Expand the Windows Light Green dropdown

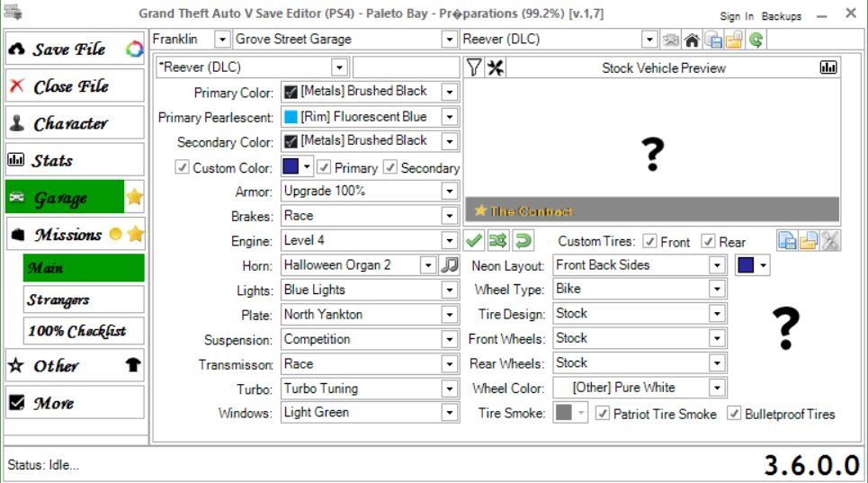450,413
